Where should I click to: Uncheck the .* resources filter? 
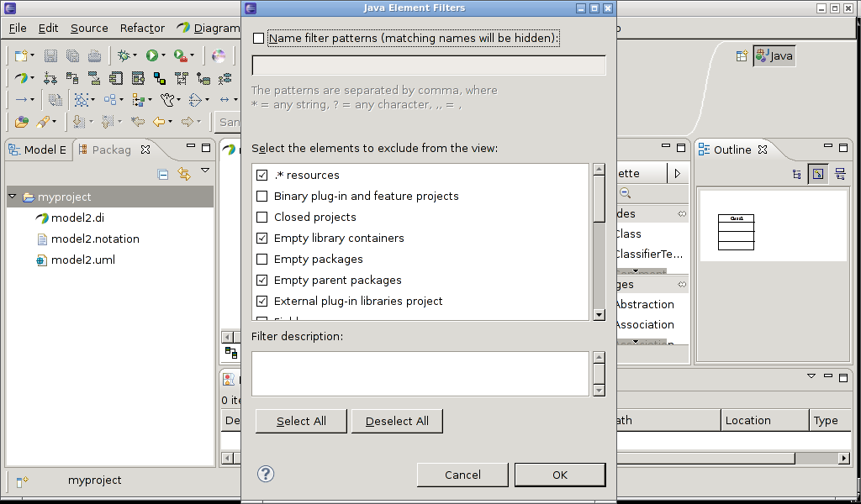point(262,175)
